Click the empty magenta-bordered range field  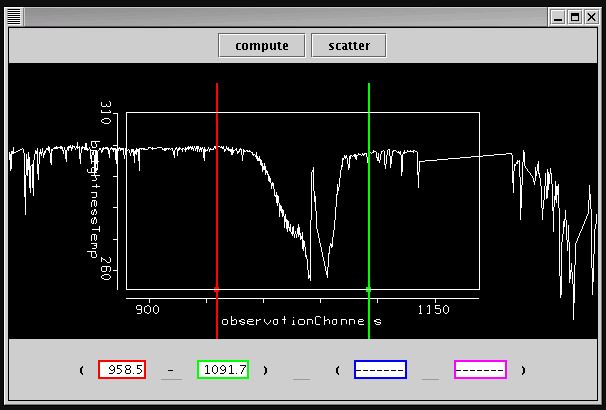coord(480,370)
